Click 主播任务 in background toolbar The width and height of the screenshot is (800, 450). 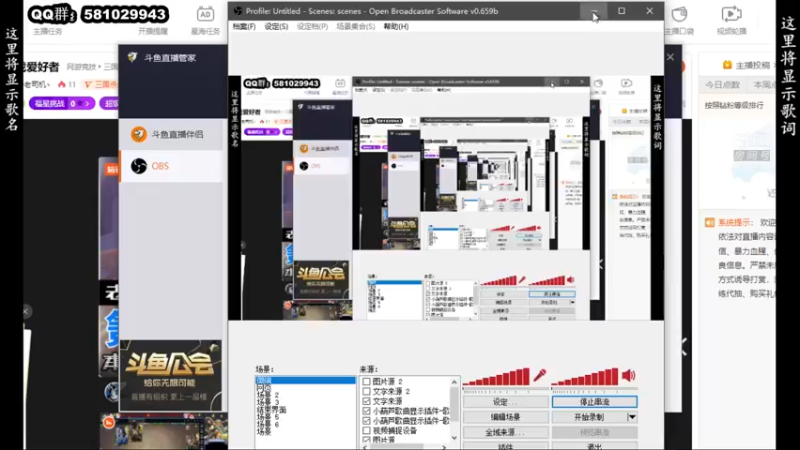pos(47,32)
